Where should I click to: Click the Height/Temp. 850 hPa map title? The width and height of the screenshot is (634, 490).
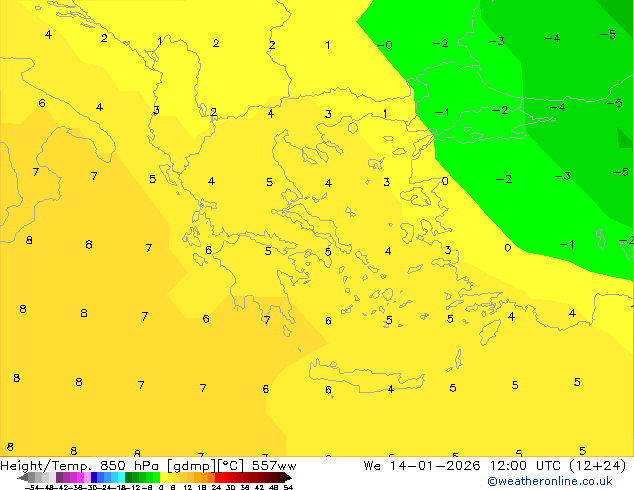click(x=82, y=465)
